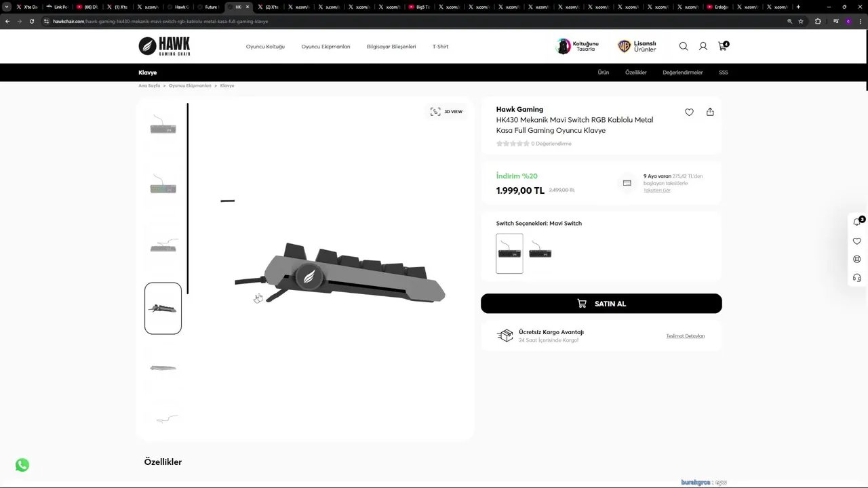Select the first keyboard thumbnail image
Screen dimensions: 868x488
[163, 127]
